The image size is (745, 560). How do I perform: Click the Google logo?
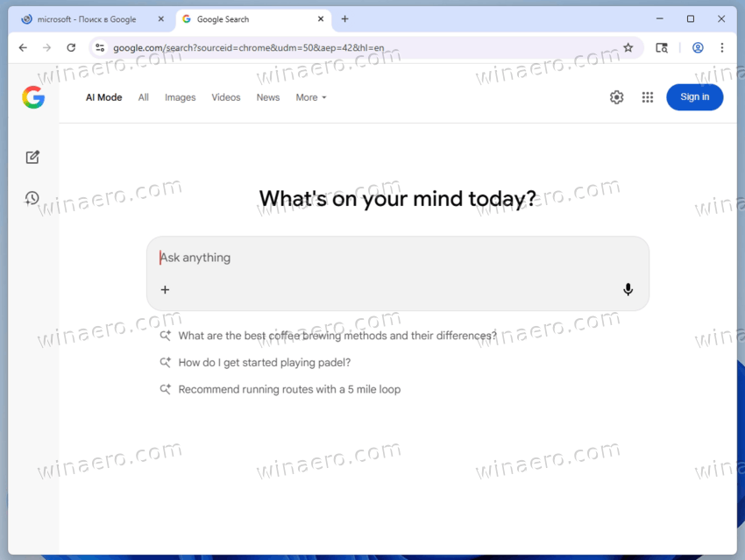[33, 97]
